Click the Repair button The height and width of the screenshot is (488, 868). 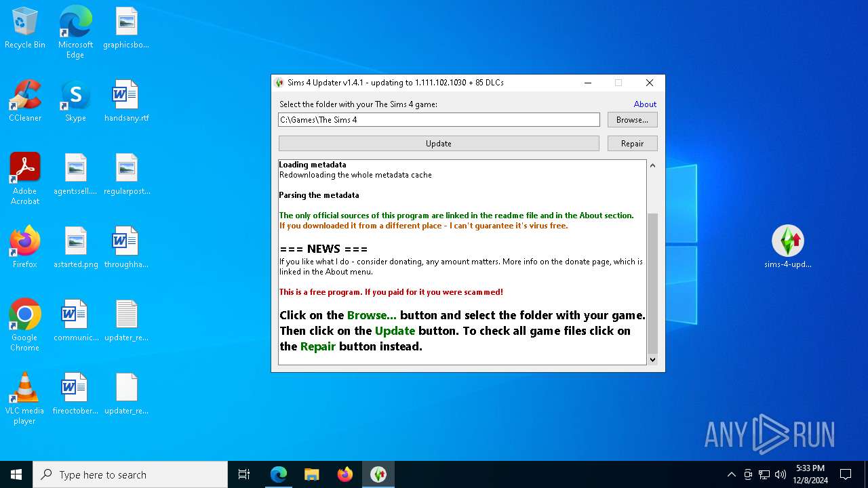(x=632, y=144)
